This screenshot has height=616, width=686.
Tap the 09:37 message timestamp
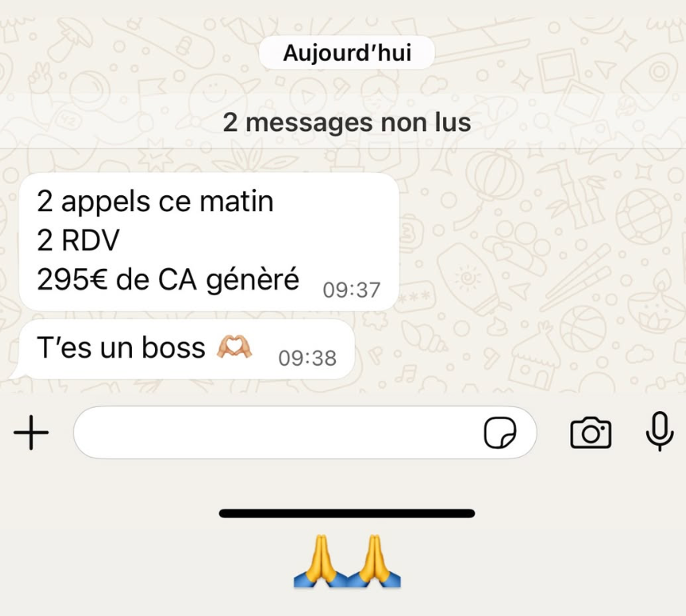coord(351,290)
